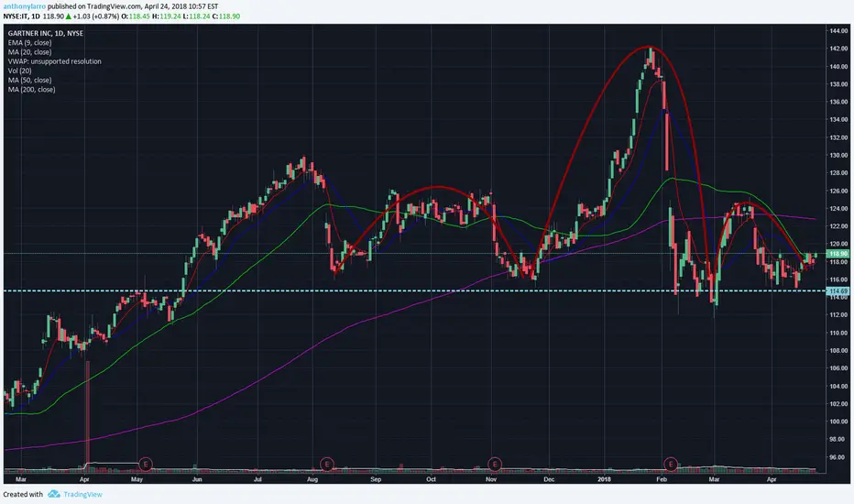854x504 pixels.
Task: Select the Vol (20) indicator label
Action: [19, 71]
